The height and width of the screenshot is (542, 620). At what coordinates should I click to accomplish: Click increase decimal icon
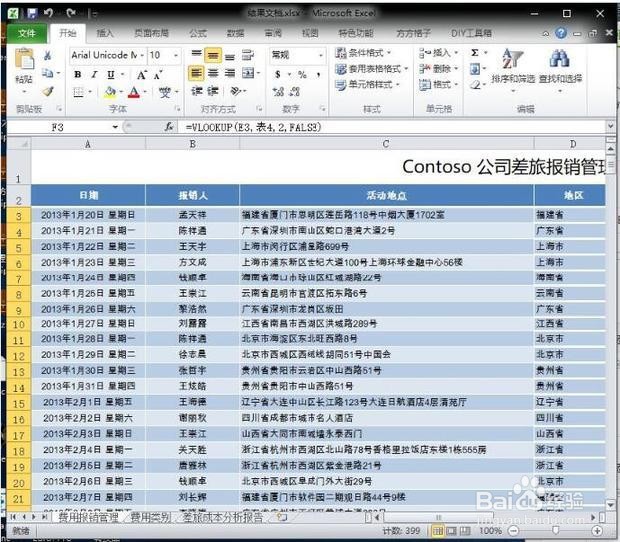click(x=278, y=92)
